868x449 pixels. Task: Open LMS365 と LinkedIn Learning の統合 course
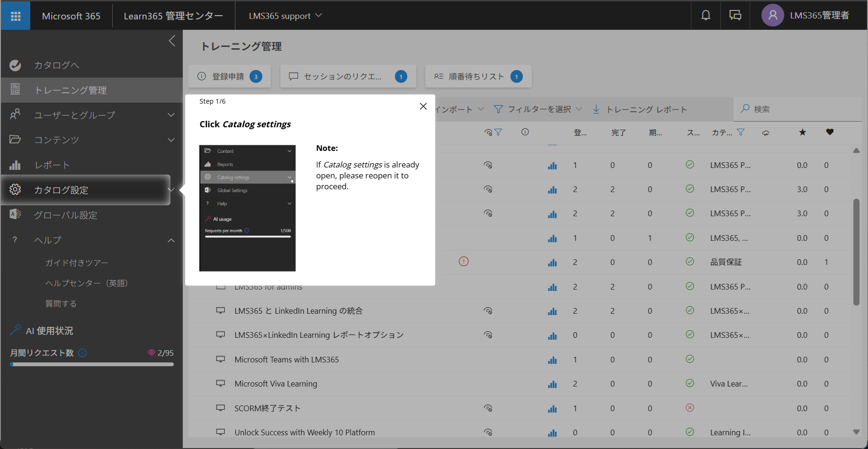pos(298,311)
